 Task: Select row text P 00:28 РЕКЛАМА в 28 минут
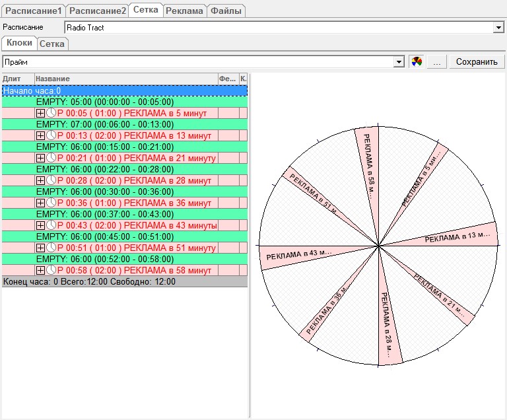point(134,180)
